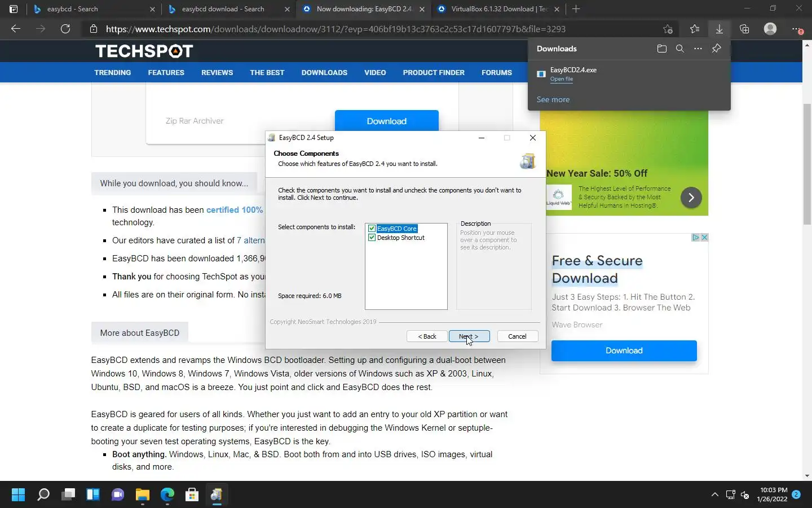Click the site lock icon in address bar
812x508 pixels.
click(94, 29)
